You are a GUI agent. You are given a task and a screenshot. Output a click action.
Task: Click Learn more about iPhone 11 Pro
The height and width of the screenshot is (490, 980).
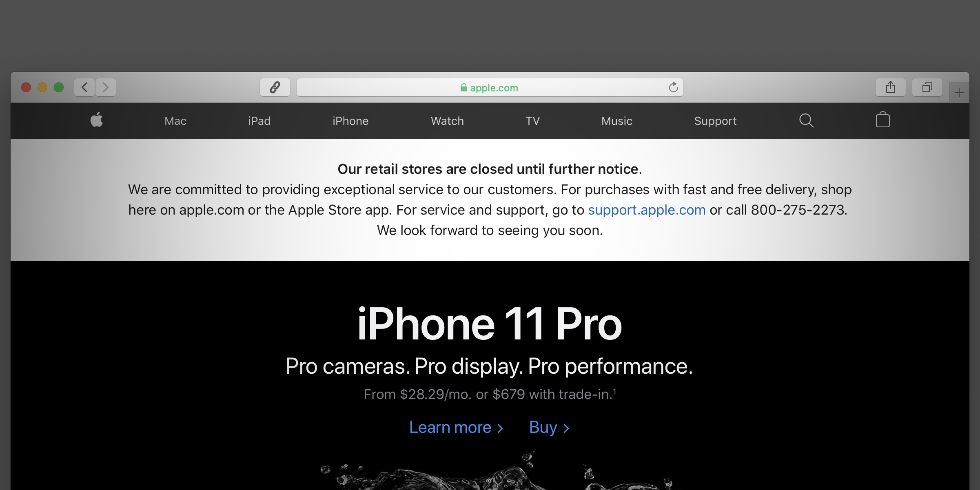456,428
